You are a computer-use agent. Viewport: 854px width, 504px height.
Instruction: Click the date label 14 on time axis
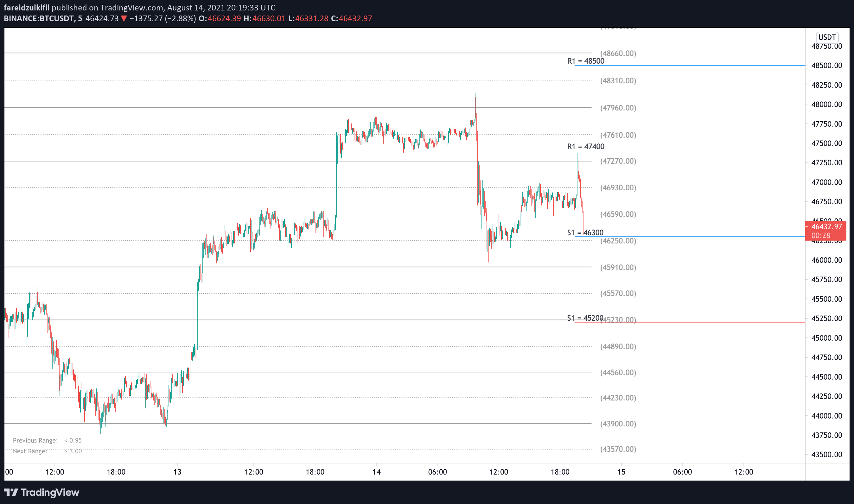(x=376, y=472)
